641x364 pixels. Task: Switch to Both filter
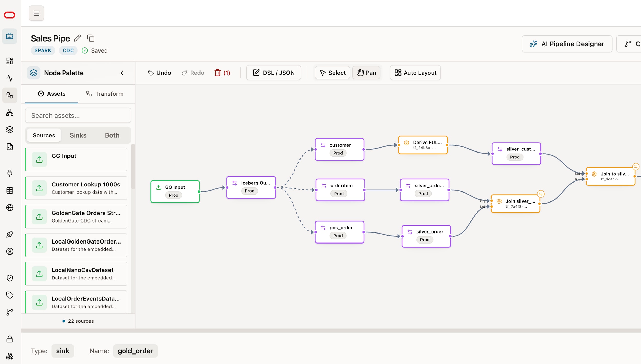click(x=112, y=135)
